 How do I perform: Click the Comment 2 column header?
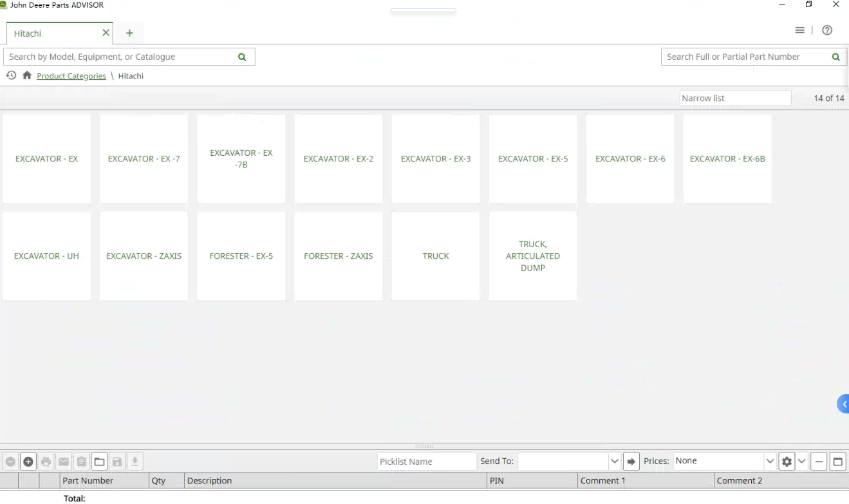(x=781, y=480)
